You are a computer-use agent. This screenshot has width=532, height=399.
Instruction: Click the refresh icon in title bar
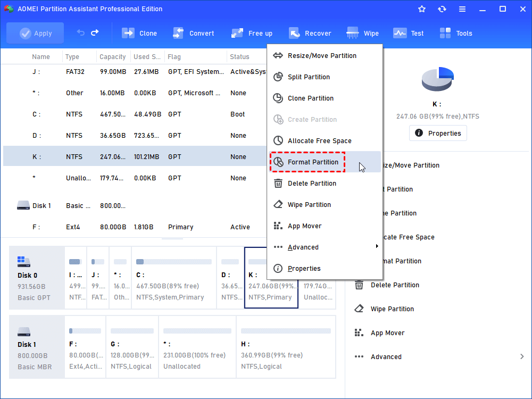[442, 9]
